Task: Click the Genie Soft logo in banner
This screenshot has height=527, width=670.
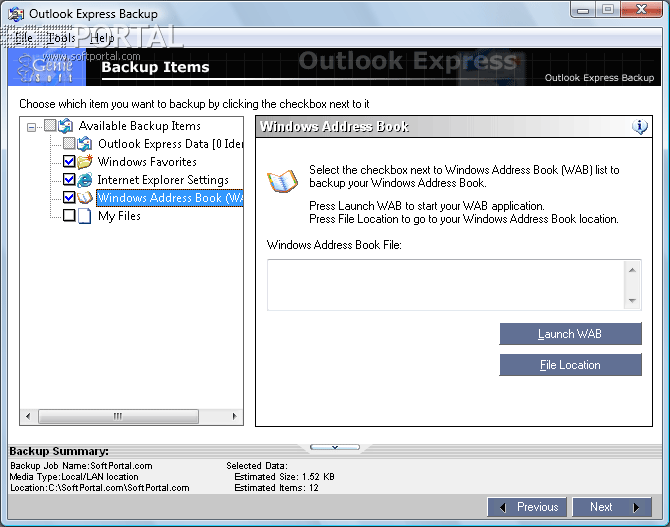Action: click(x=46, y=67)
